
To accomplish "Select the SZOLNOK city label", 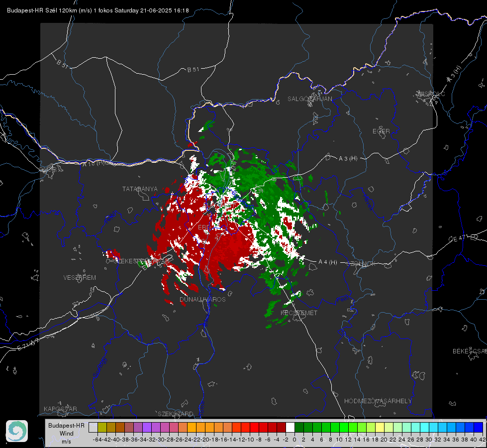I will click(x=361, y=264).
